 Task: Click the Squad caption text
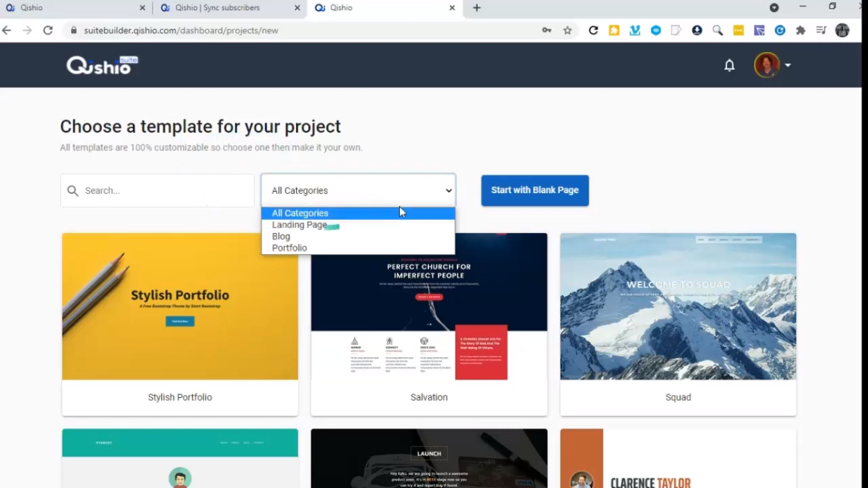click(678, 397)
